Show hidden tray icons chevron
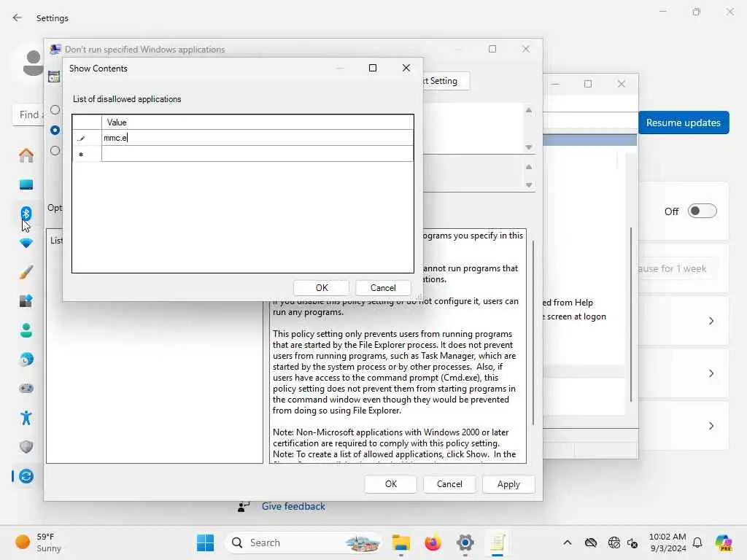 coord(567,542)
